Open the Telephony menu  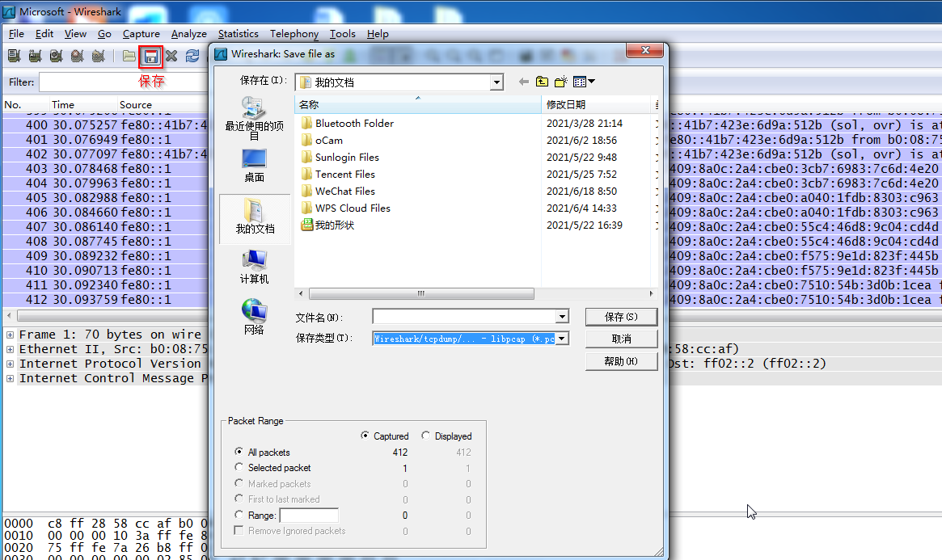point(294,34)
